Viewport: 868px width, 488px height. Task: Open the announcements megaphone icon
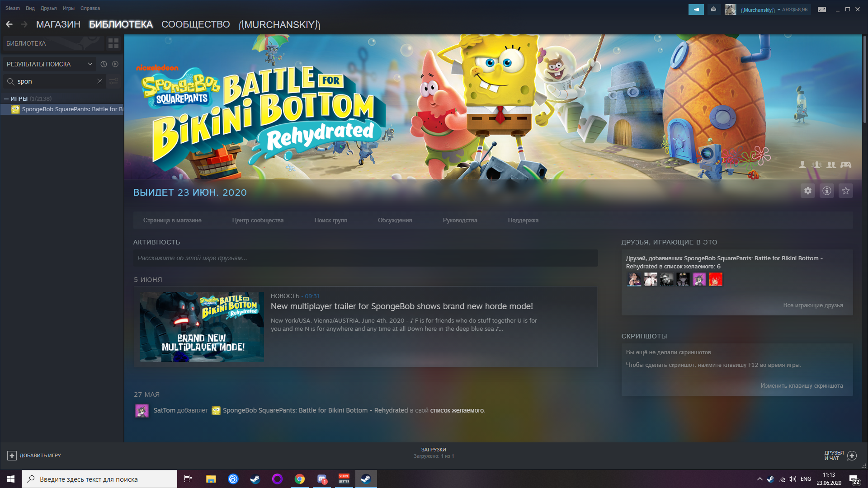(x=696, y=9)
